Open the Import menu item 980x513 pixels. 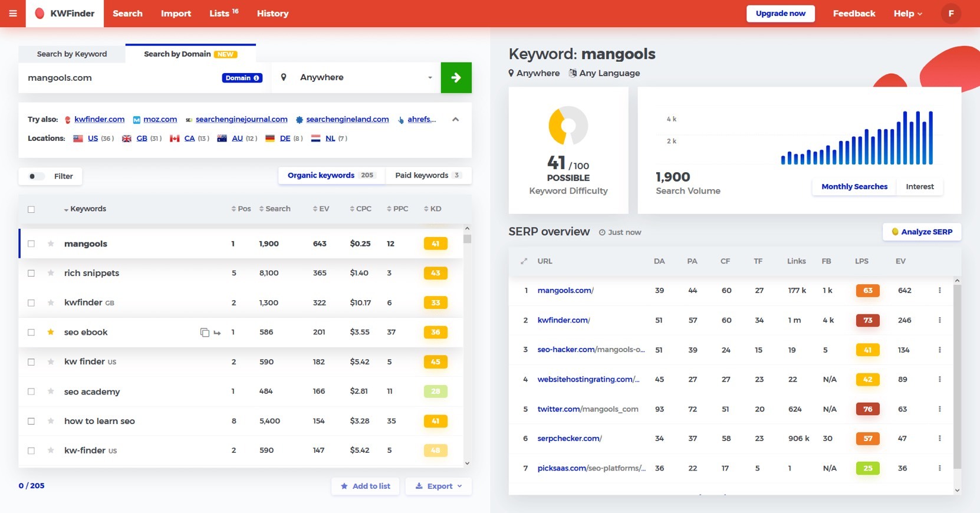(x=176, y=13)
